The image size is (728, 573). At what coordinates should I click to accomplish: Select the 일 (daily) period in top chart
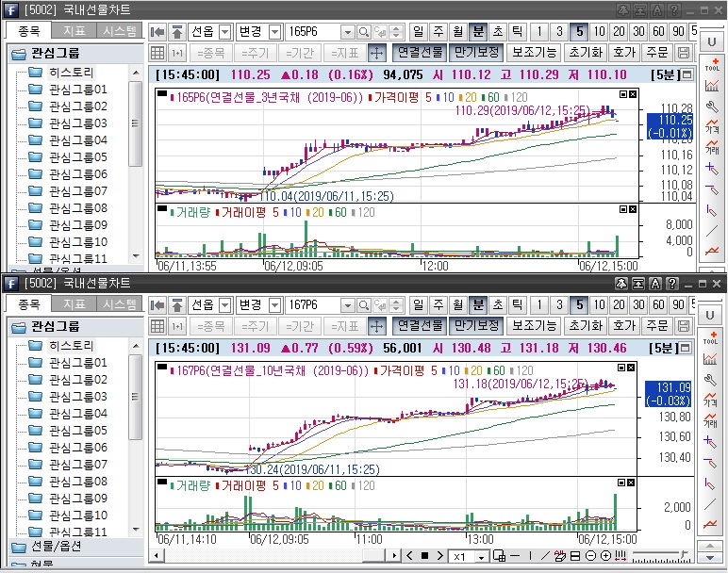pos(418,31)
